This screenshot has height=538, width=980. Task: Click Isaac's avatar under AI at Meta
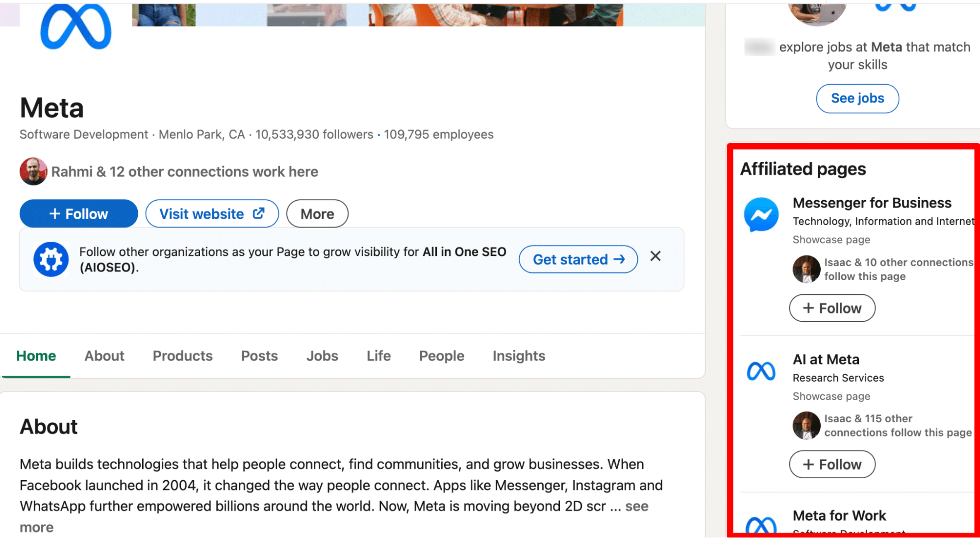point(806,426)
